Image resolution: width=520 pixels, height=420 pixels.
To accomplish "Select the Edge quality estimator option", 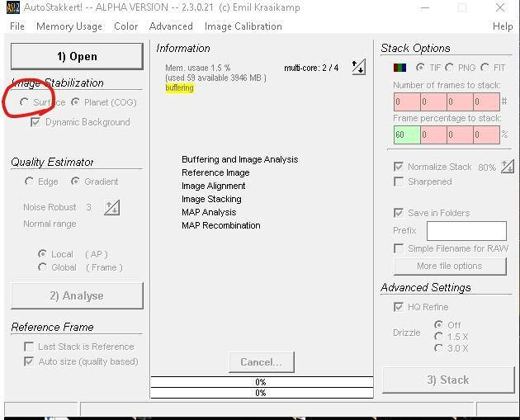I will tap(29, 182).
